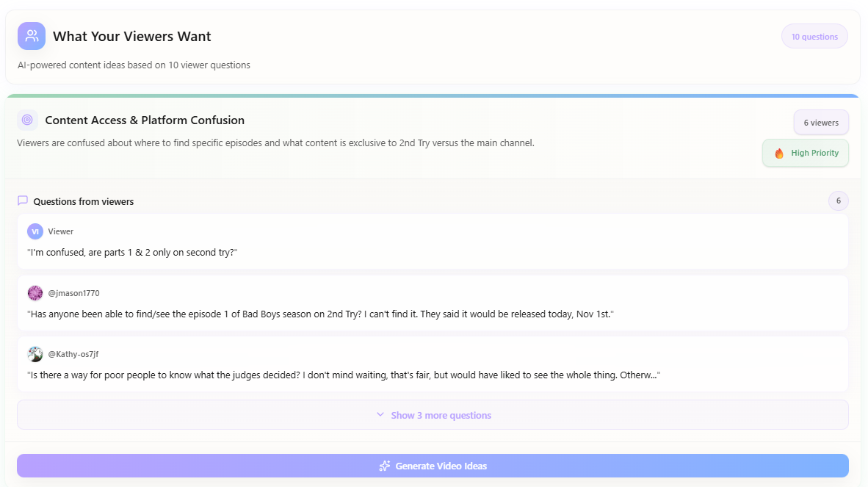The height and width of the screenshot is (487, 868).
Task: Click the @jmason1770 avatar image
Action: (x=35, y=292)
